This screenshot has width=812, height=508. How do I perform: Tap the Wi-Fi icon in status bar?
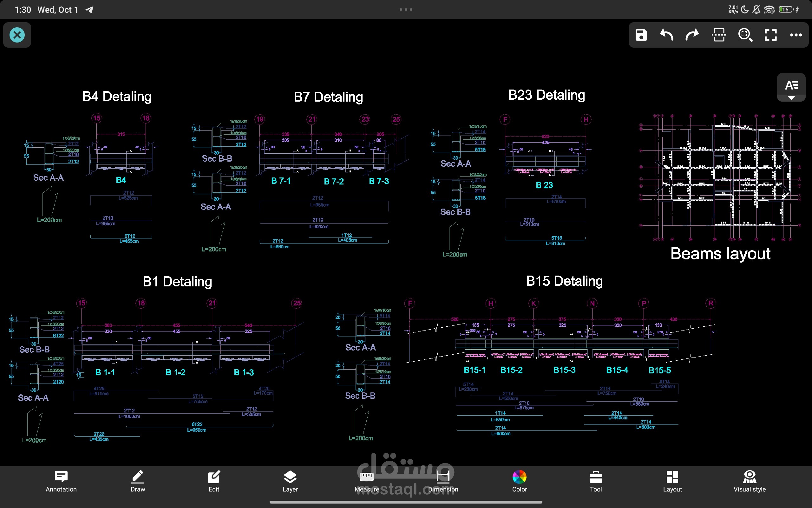[x=769, y=10]
